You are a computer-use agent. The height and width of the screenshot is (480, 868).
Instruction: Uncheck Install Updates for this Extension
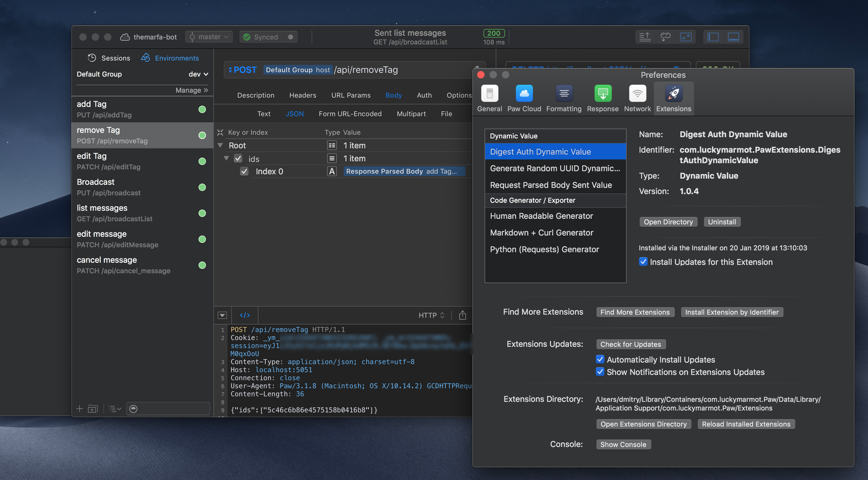pyautogui.click(x=643, y=262)
